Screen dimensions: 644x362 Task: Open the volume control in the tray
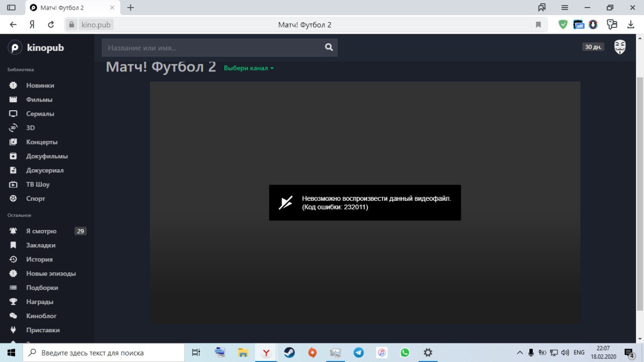(x=565, y=352)
